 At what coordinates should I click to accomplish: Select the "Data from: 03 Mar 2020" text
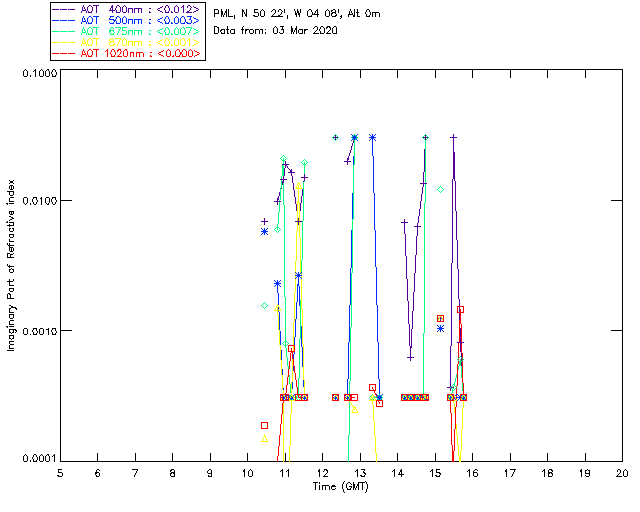point(277,31)
